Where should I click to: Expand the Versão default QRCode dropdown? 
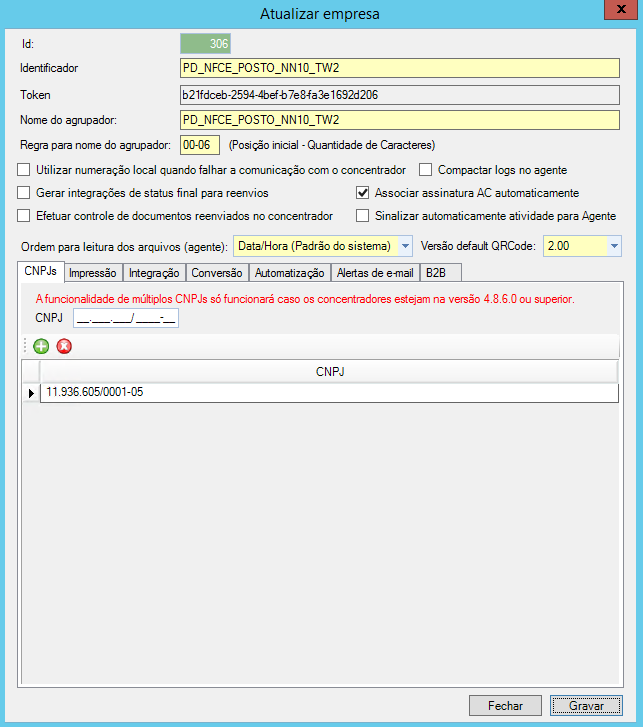[613, 246]
